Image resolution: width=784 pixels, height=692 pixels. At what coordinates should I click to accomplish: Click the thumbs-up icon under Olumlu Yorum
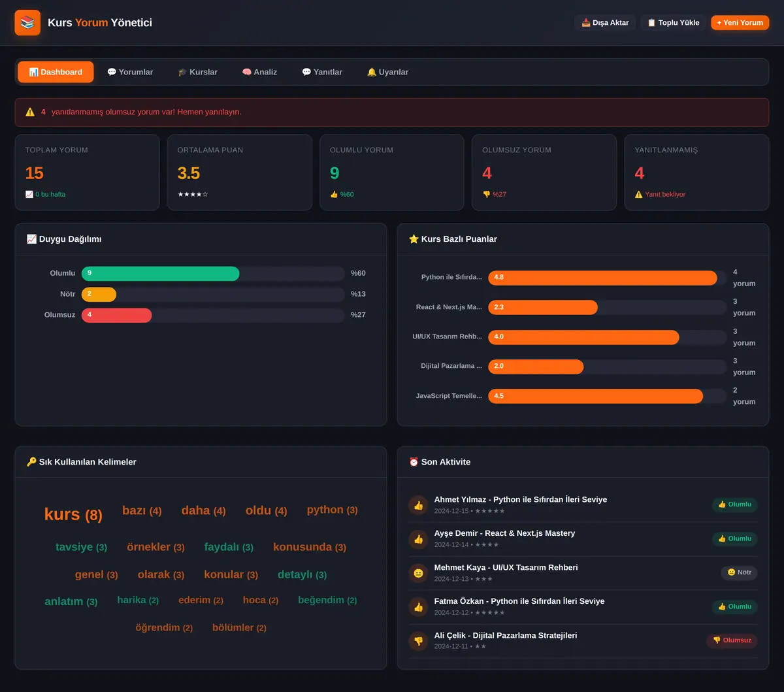(x=334, y=194)
